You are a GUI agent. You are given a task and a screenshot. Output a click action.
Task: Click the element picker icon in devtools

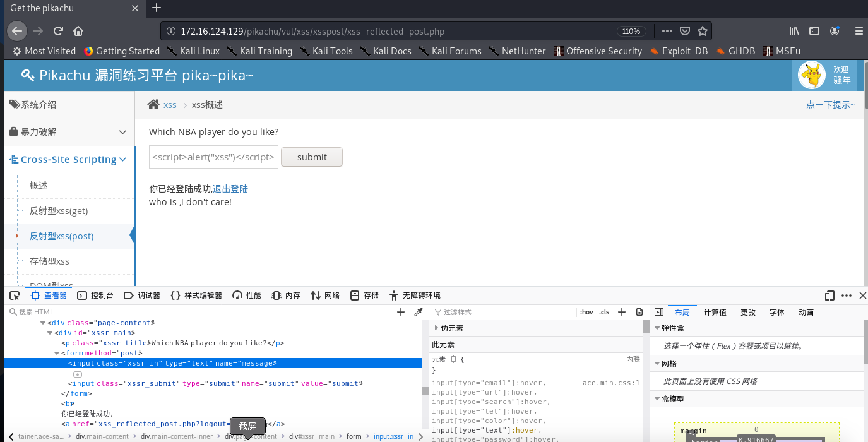pos(15,296)
